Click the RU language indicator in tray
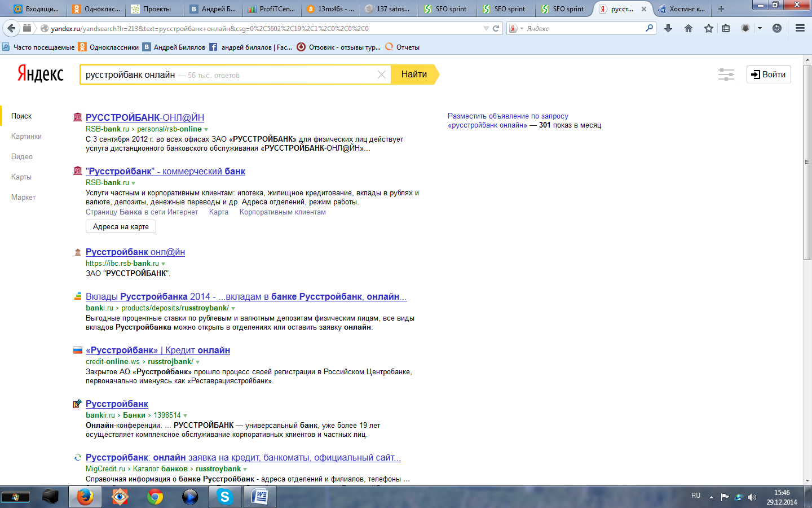Image resolution: width=812 pixels, height=508 pixels. (x=696, y=496)
